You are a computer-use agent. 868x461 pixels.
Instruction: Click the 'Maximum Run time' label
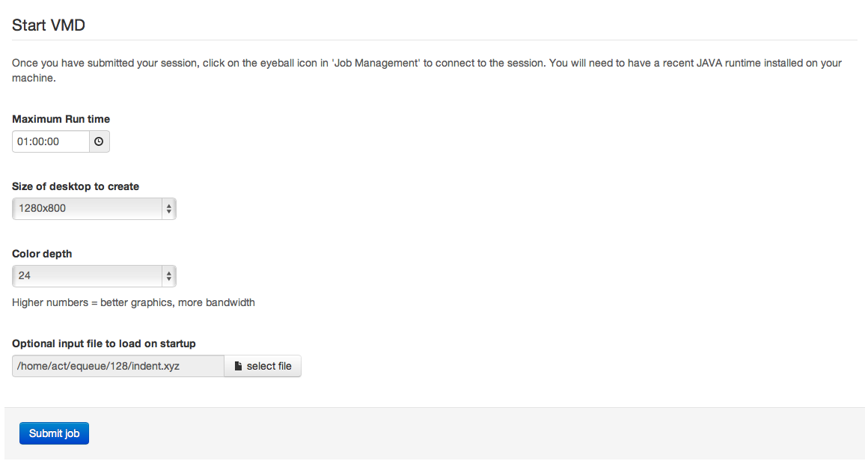click(61, 119)
